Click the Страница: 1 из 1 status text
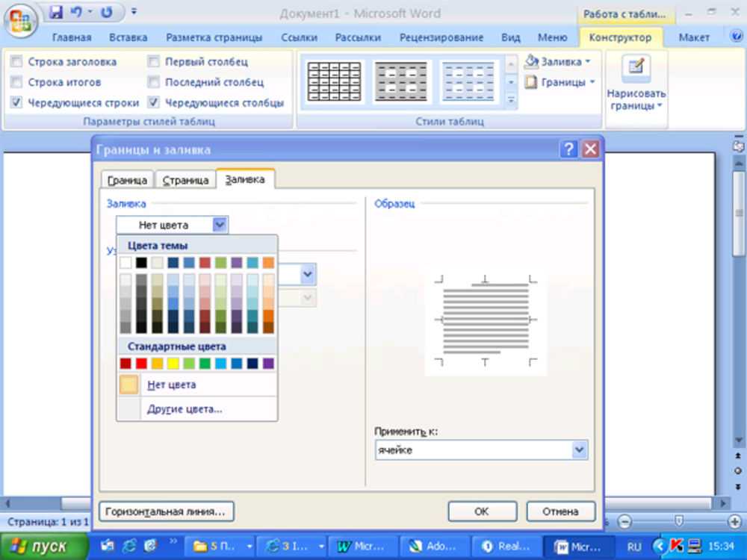The width and height of the screenshot is (747, 560). 48,521
